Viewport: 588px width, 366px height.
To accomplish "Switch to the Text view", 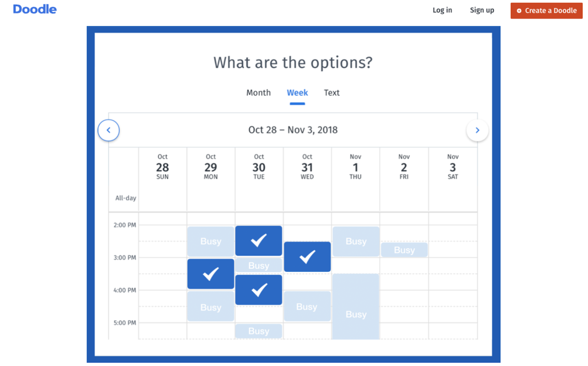I will click(x=331, y=93).
